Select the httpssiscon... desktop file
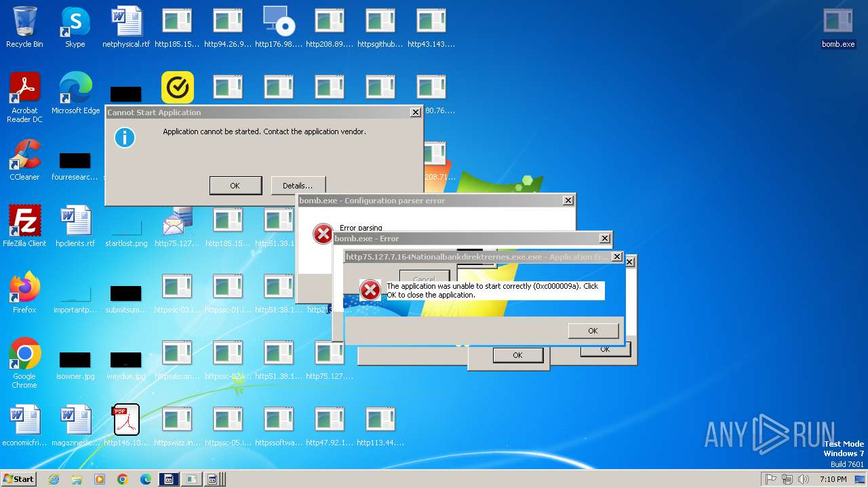Image resolution: width=868 pixels, height=488 pixels. (177, 359)
